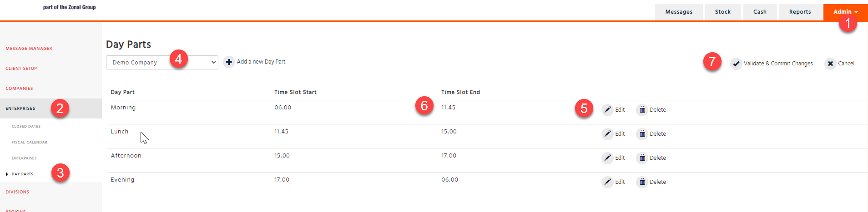Click the pencil icon in the Lunch row
868x212 pixels.
coord(607,134)
